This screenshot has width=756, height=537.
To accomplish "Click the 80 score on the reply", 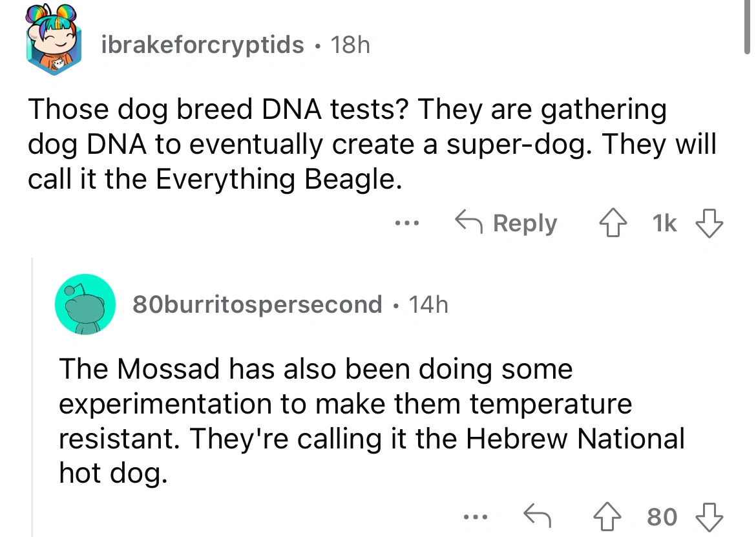I will (x=661, y=516).
